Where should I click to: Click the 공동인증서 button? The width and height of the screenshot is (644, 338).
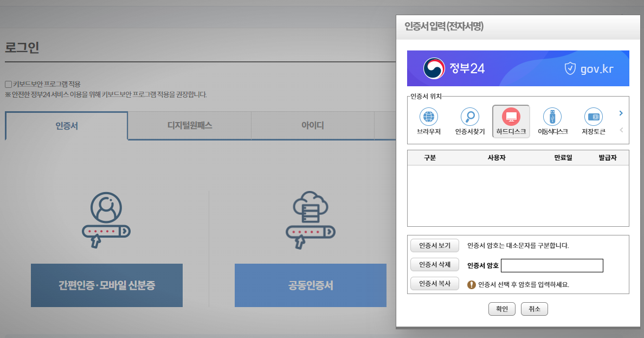tap(311, 285)
